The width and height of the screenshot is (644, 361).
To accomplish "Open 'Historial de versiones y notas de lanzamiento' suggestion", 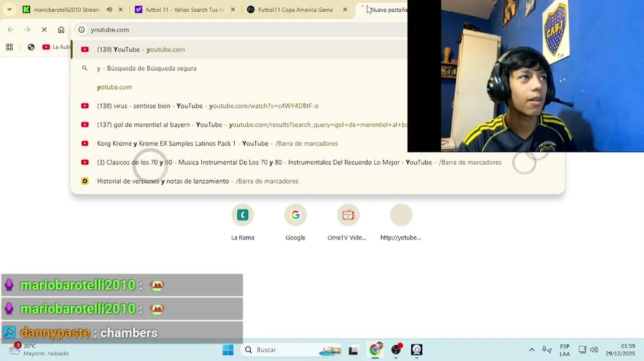I will [x=318, y=181].
